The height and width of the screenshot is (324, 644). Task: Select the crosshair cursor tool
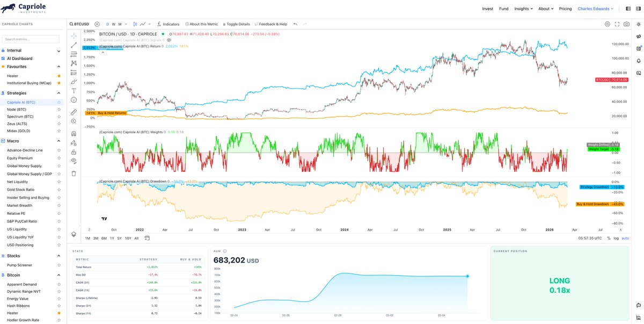(74, 35)
